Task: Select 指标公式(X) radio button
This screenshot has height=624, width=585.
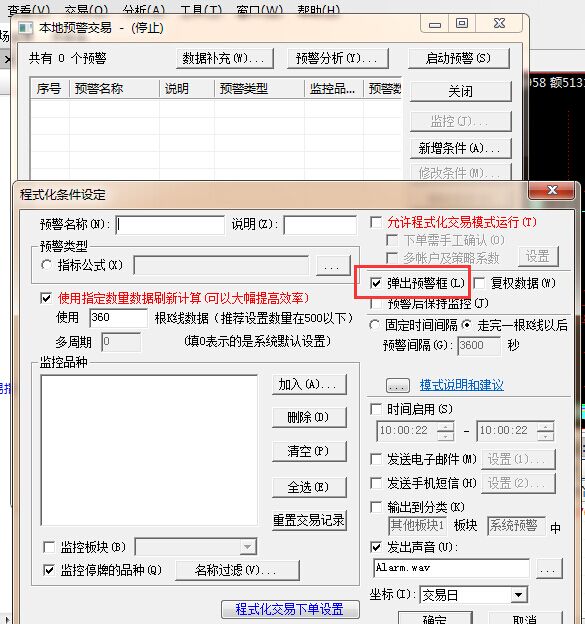Action: pos(46,265)
